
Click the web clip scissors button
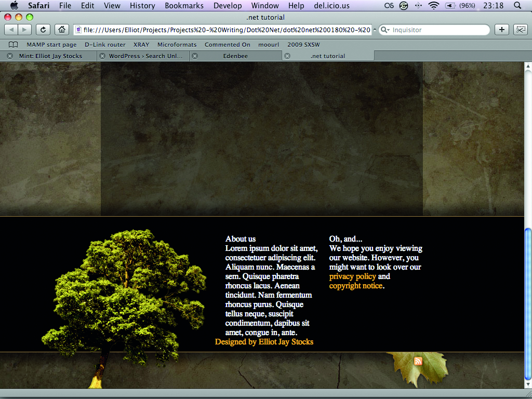coord(520,30)
